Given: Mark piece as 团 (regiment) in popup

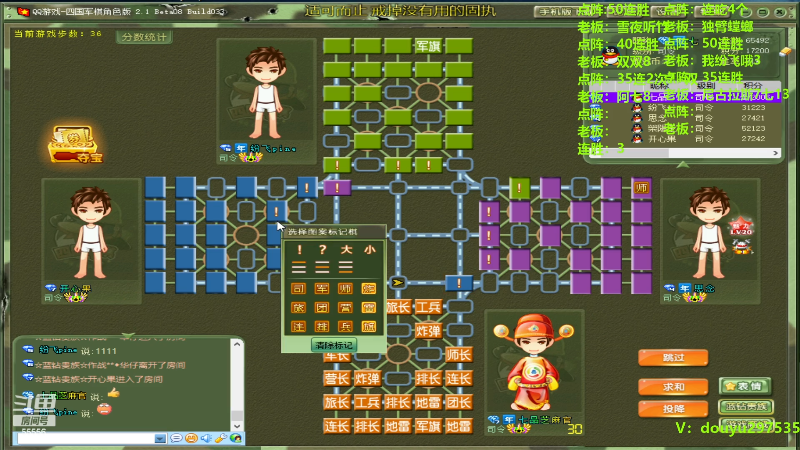Looking at the screenshot, I should pos(322,308).
